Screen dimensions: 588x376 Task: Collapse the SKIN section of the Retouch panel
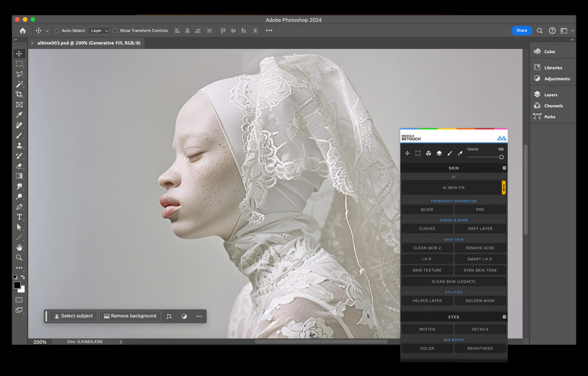click(504, 168)
